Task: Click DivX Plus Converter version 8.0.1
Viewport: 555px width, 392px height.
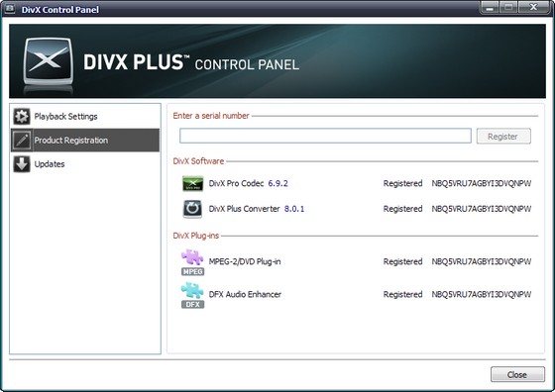Action: pos(294,209)
